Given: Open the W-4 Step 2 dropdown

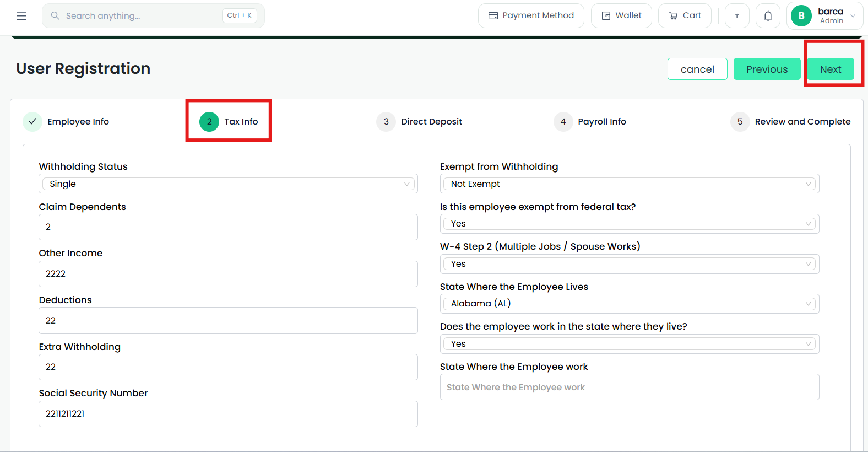Looking at the screenshot, I should 630,264.
